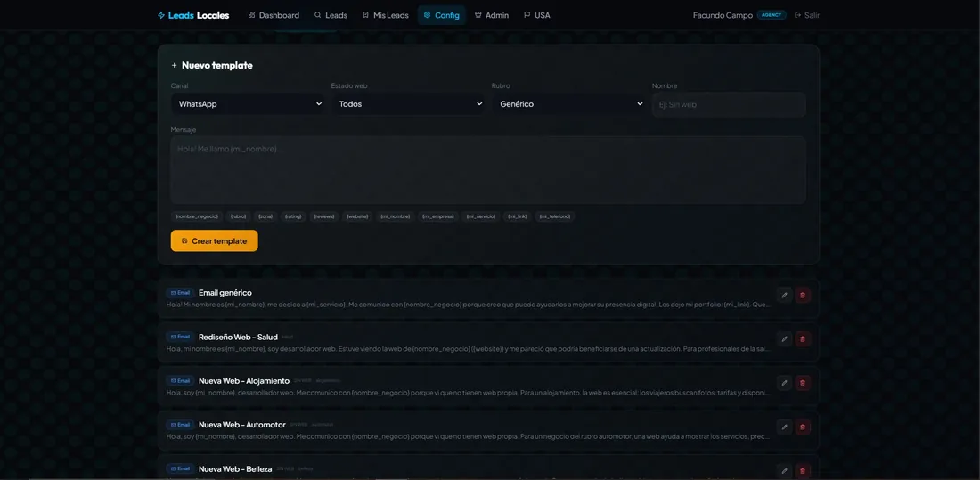Delete Nueva Web - Alojamiento template
This screenshot has height=480, width=980.
(803, 383)
